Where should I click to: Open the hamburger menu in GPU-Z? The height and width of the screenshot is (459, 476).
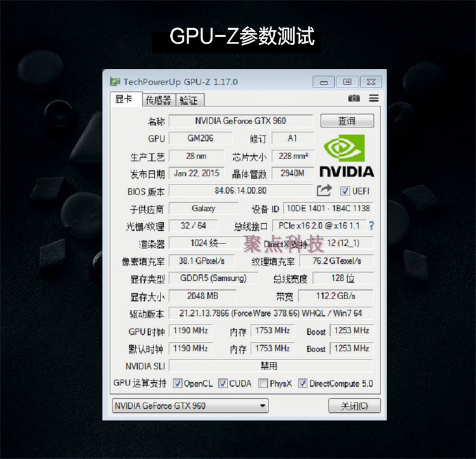(x=374, y=98)
